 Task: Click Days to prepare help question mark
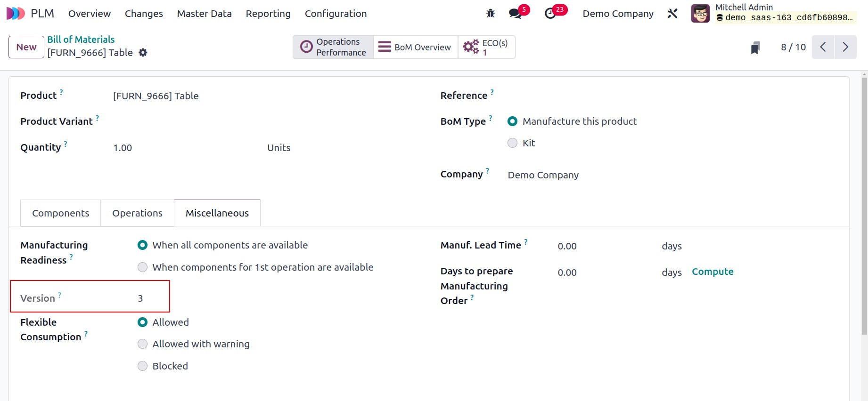pyautogui.click(x=472, y=297)
